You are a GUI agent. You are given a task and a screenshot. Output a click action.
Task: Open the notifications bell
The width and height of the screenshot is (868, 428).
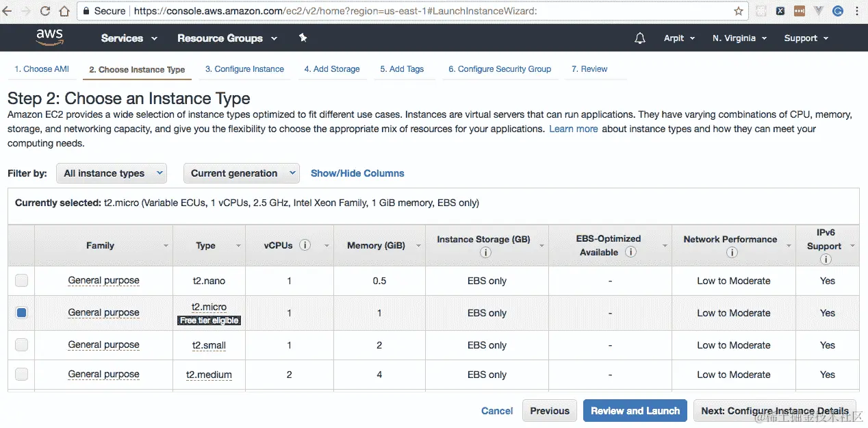(x=640, y=38)
